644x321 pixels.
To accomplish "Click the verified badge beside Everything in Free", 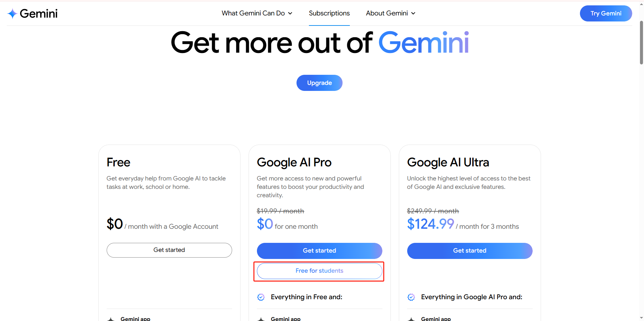I will point(261,297).
